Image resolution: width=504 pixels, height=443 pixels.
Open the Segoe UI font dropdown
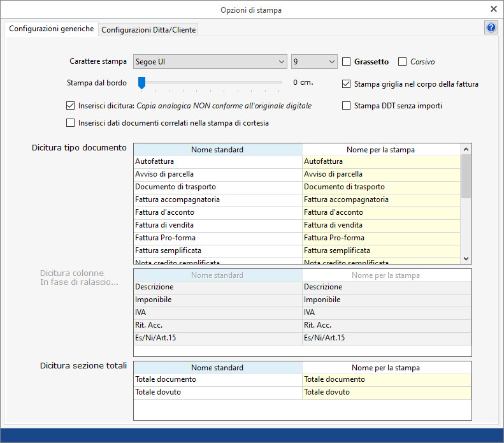pos(210,61)
